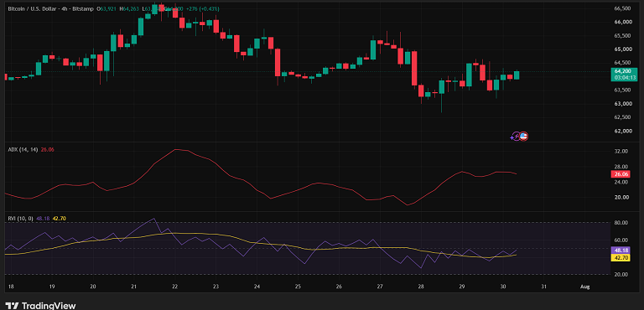Click the +276 (+0.43%) change value
Screen dimensions: 644x310
203,8
